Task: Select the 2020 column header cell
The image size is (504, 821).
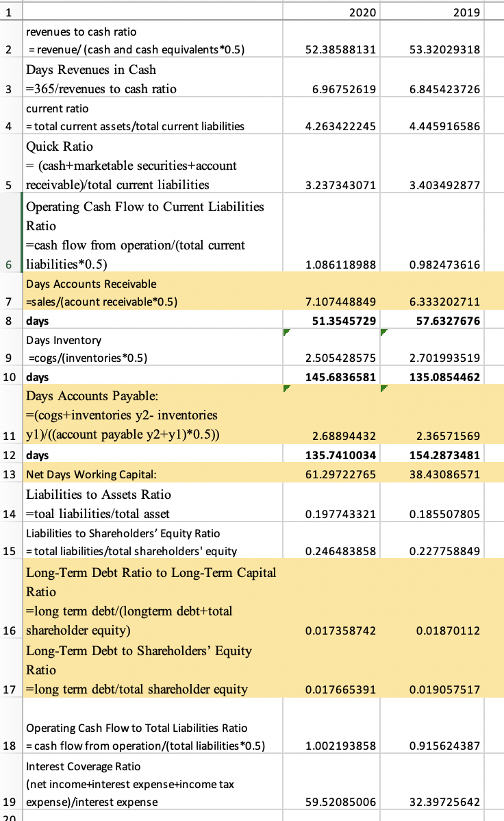Action: click(x=331, y=12)
